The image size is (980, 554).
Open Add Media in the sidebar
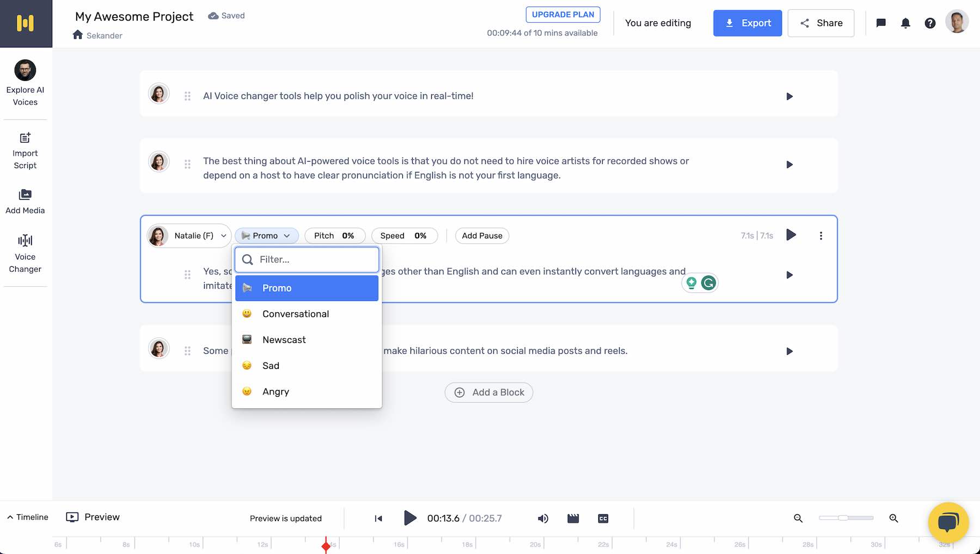(x=25, y=201)
